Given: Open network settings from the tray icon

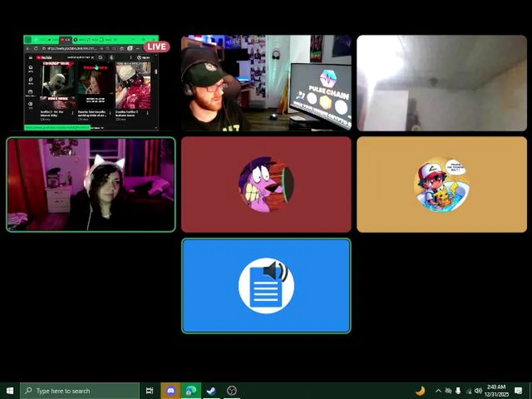Looking at the screenshot, I should click(x=469, y=391).
